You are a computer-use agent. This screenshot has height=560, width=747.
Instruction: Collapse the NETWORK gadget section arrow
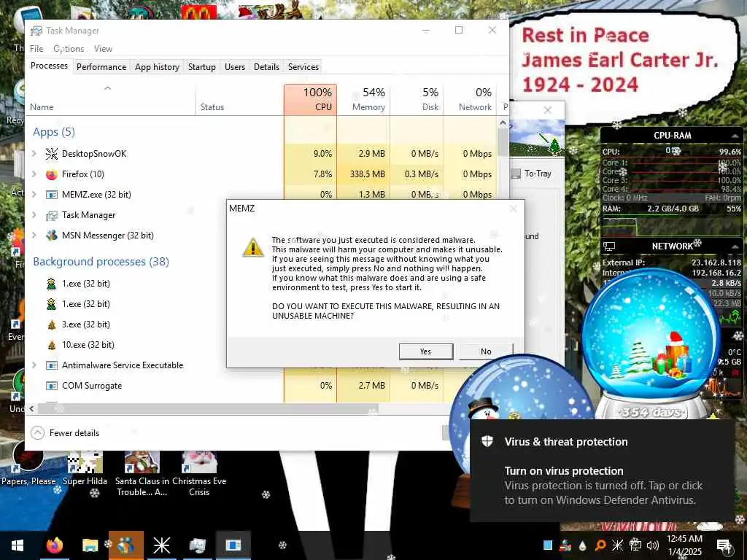coord(735,246)
